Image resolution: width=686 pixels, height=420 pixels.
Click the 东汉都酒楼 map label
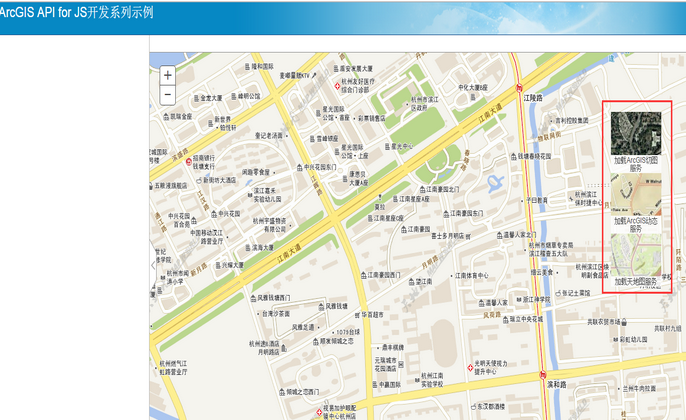point(491,406)
